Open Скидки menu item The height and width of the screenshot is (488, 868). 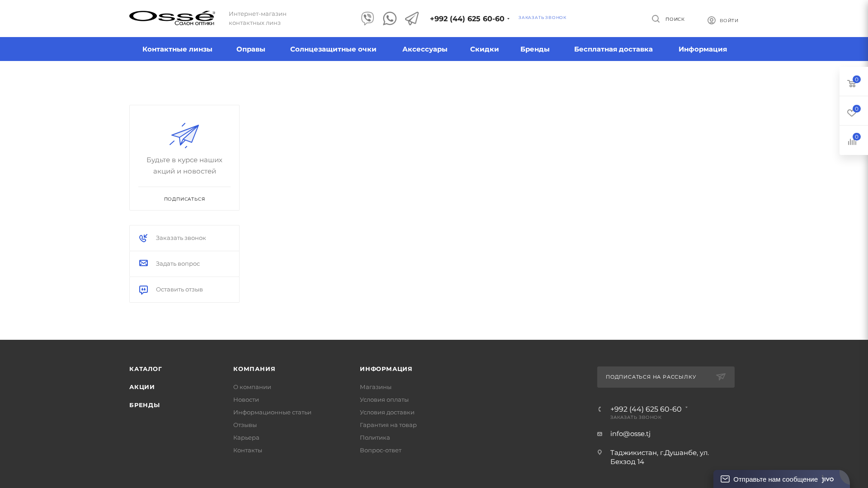click(485, 49)
